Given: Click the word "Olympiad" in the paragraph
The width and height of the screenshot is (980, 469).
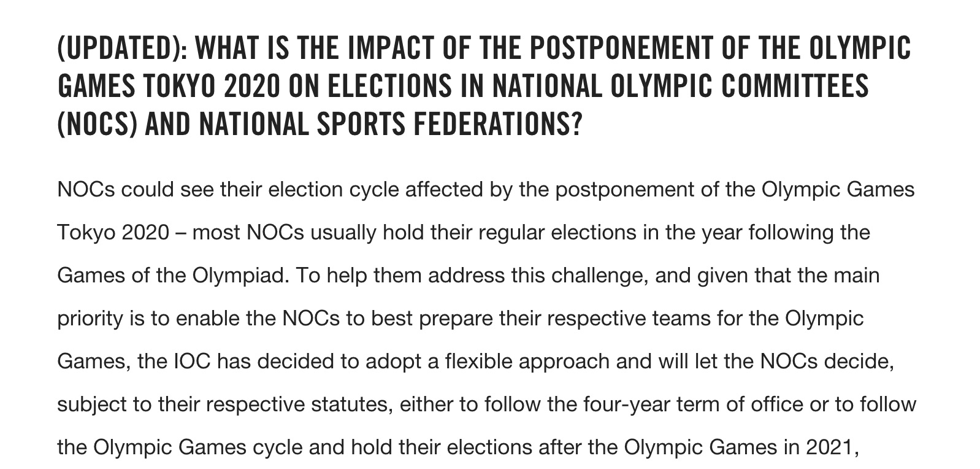Looking at the screenshot, I should (239, 276).
